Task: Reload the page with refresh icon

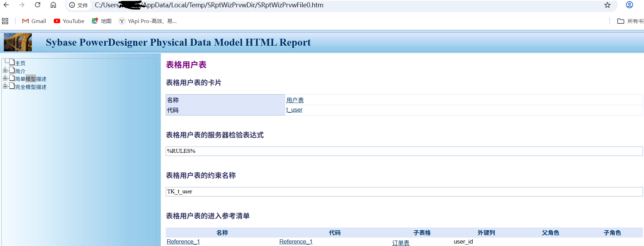Action: click(x=37, y=5)
